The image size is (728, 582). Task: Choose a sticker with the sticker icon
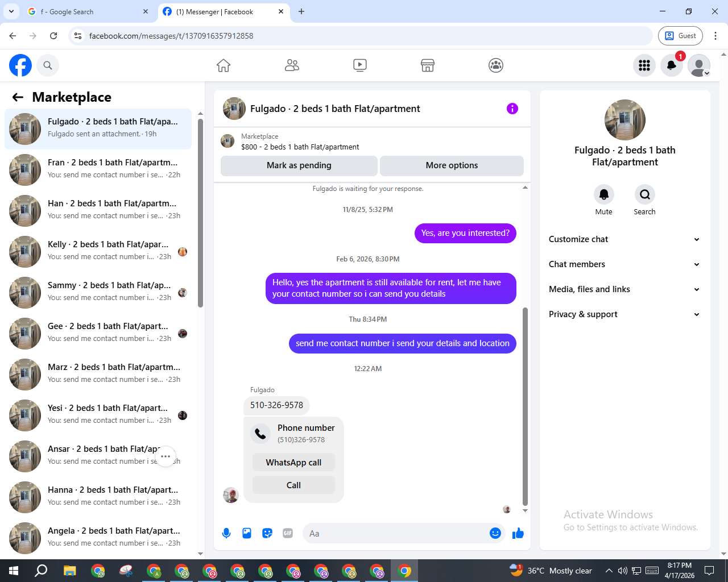point(267,533)
